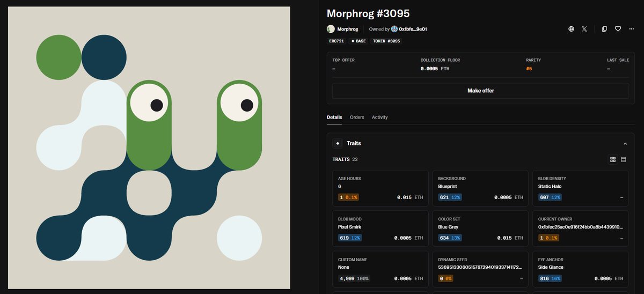644x294 pixels.
Task: Open the more options ellipsis menu
Action: pyautogui.click(x=632, y=29)
